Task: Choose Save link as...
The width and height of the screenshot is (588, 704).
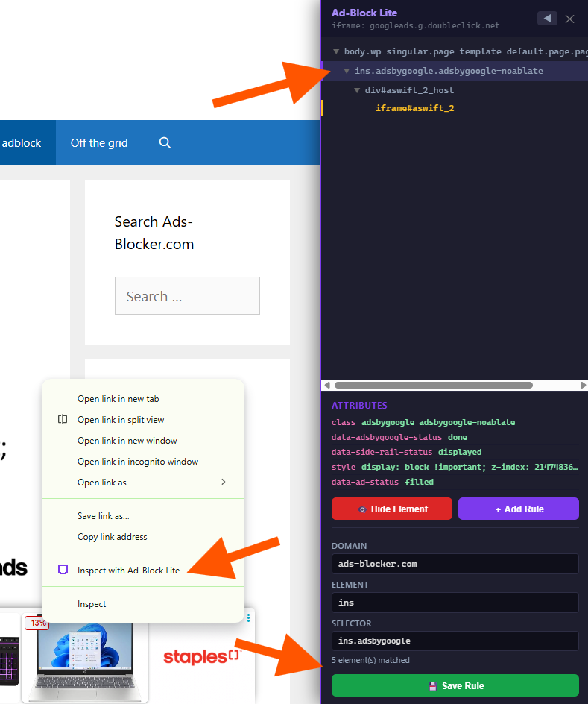Action: [x=143, y=516]
